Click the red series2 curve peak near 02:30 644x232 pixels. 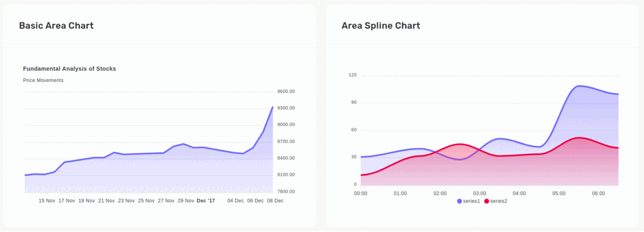point(460,144)
